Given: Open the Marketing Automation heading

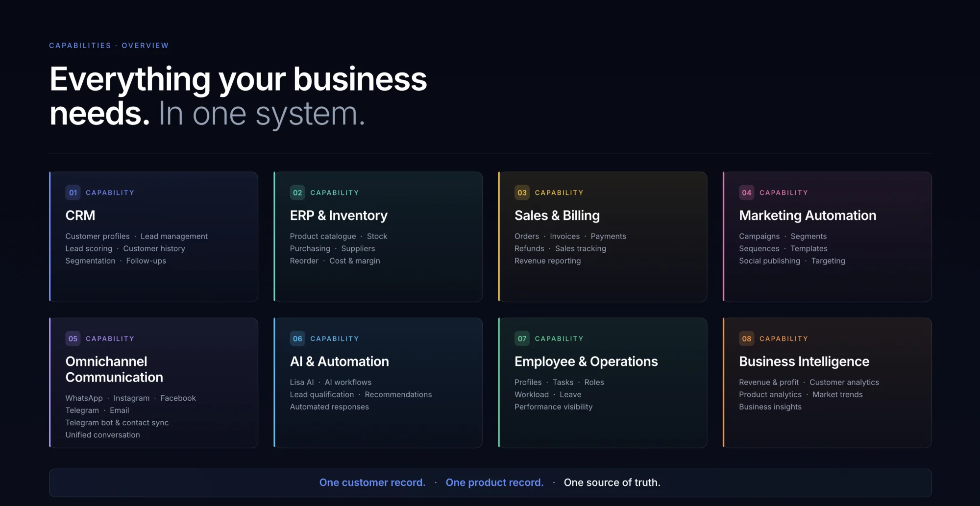Looking at the screenshot, I should tap(808, 216).
